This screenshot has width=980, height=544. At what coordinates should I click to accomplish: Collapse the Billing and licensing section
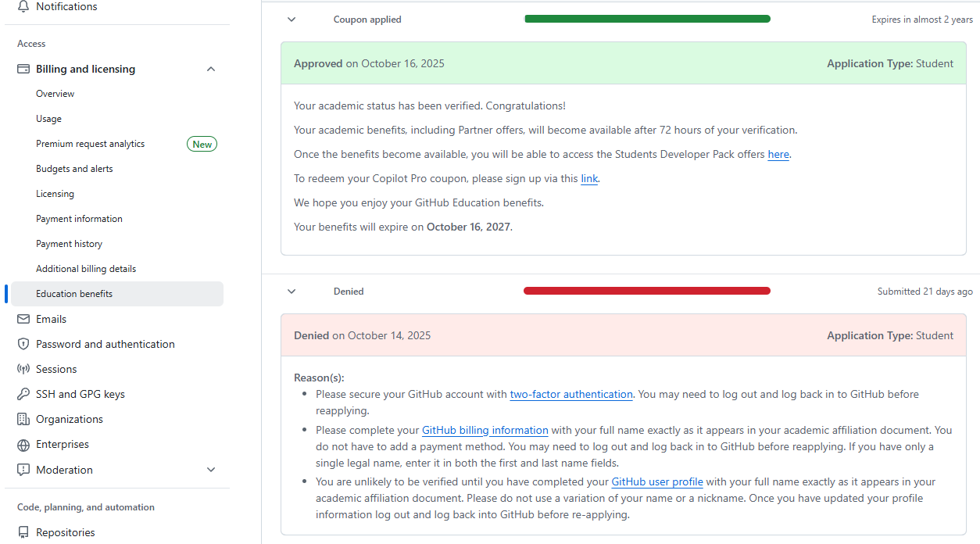[211, 69]
